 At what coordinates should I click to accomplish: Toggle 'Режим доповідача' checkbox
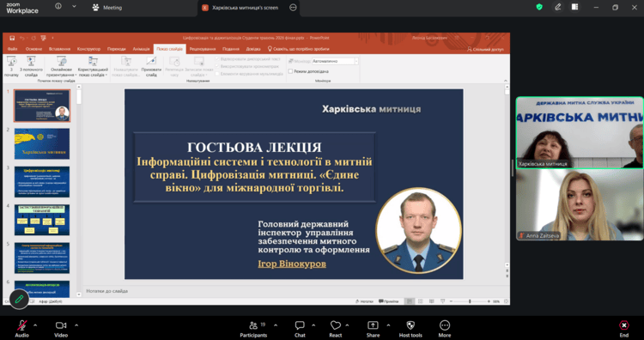click(290, 71)
